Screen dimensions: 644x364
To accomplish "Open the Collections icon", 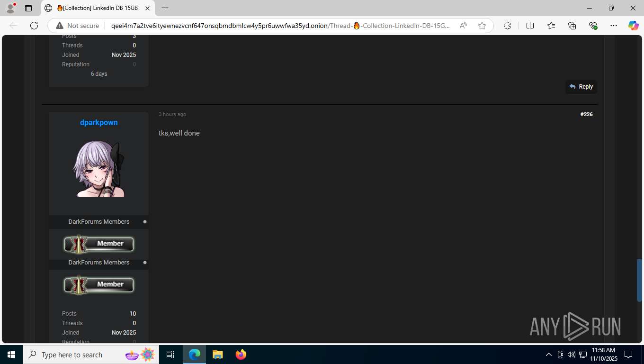I will (572, 26).
